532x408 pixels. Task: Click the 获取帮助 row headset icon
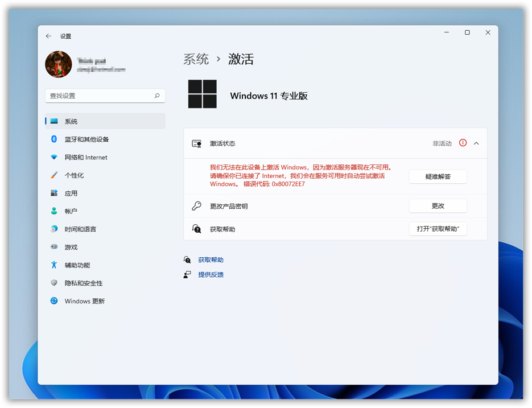[x=197, y=229]
